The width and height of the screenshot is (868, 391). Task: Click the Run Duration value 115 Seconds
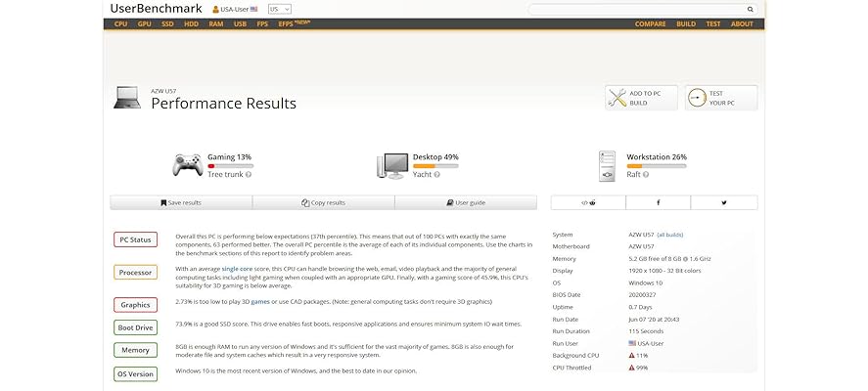pyautogui.click(x=646, y=331)
